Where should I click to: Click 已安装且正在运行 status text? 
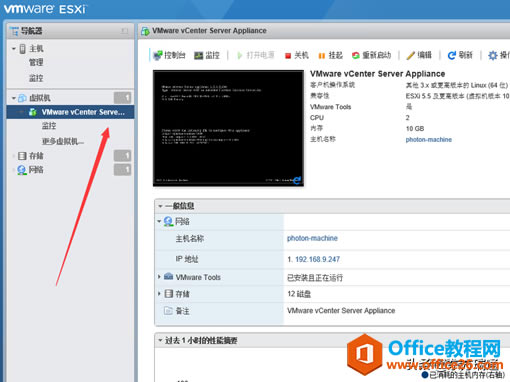point(315,278)
